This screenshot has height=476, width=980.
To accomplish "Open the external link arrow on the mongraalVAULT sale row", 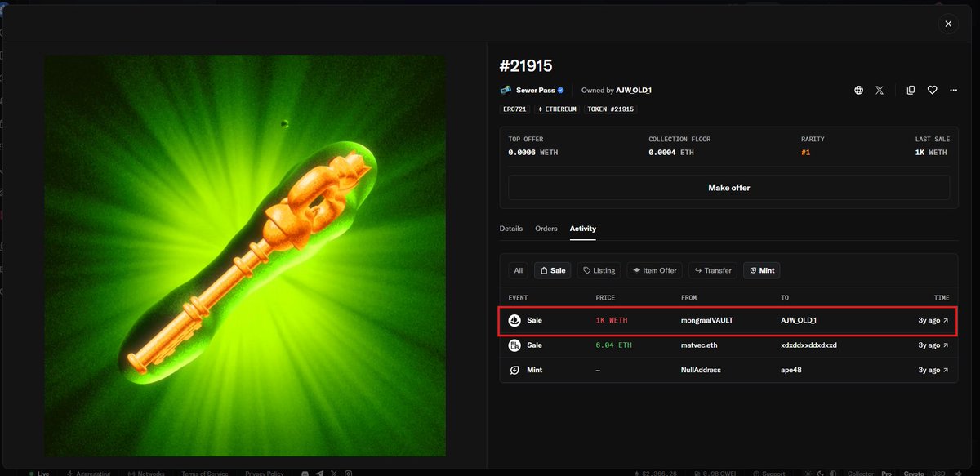I will point(947,321).
